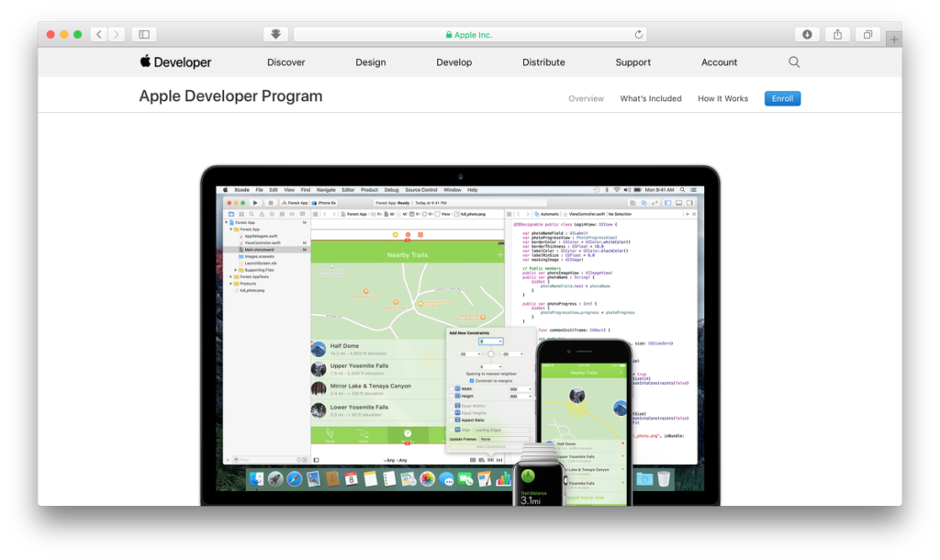Open the site search magnifier icon
The height and width of the screenshot is (560, 940).
794,62
